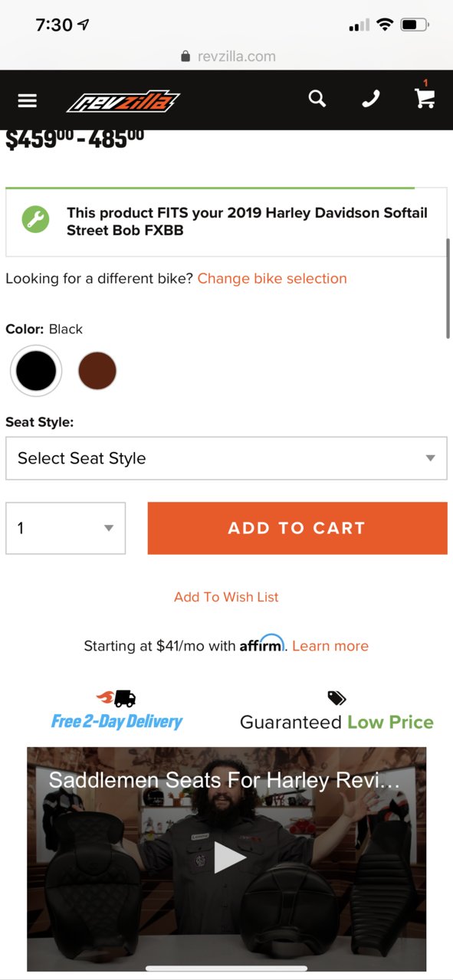Click the ADD TO CART button
This screenshot has height=980, width=453.
[x=297, y=528]
